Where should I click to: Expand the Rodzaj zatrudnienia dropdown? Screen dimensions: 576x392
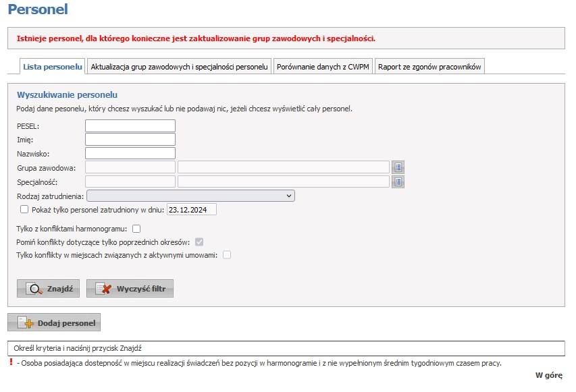pos(190,196)
